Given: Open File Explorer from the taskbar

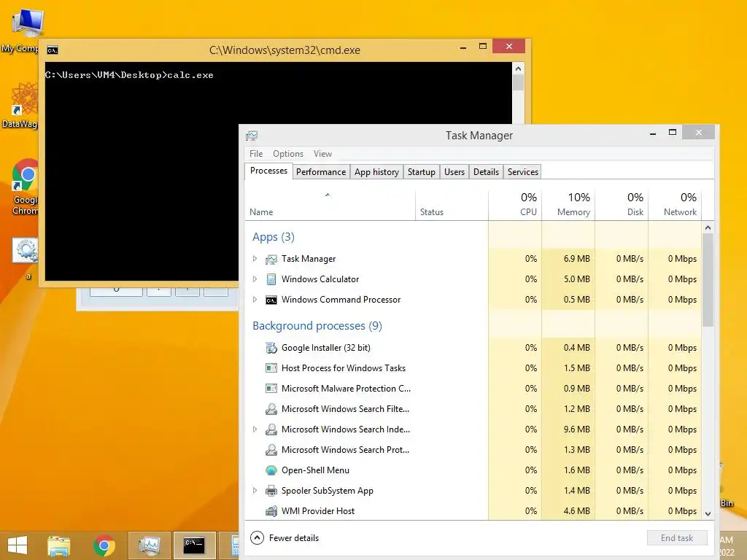Looking at the screenshot, I should tap(59, 545).
